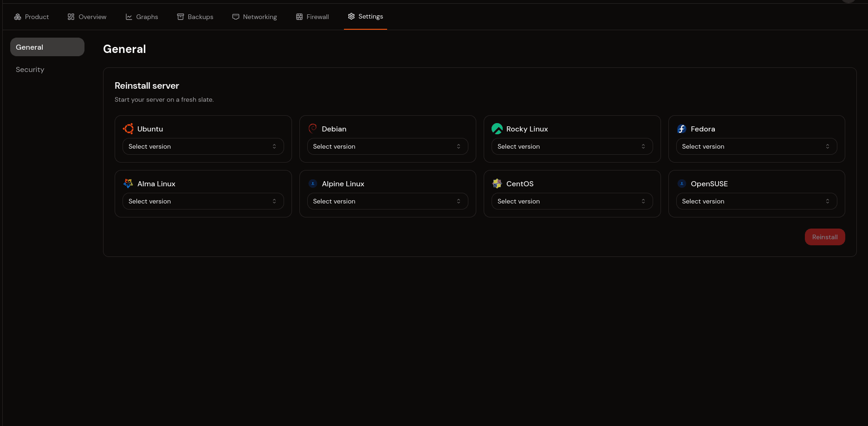Open the OpenSUSE version dropdown
The image size is (868, 426).
pyautogui.click(x=757, y=201)
